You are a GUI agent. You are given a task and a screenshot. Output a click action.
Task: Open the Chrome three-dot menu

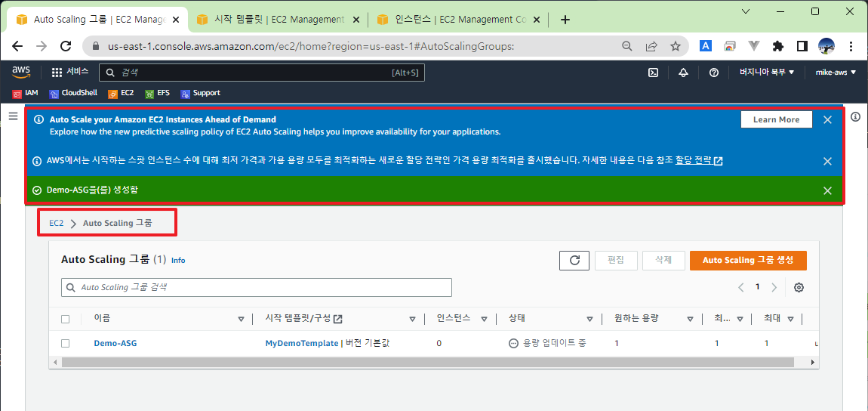click(851, 47)
